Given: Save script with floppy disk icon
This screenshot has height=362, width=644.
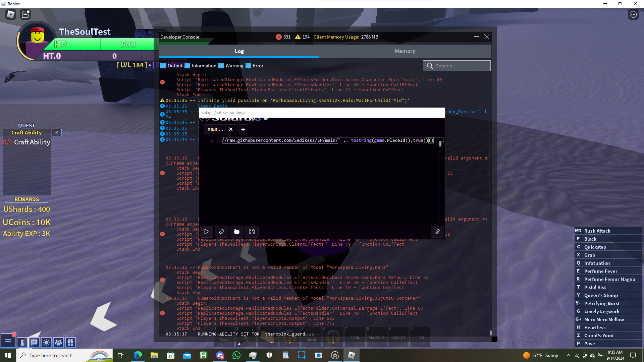Looking at the screenshot, I should pos(252,232).
